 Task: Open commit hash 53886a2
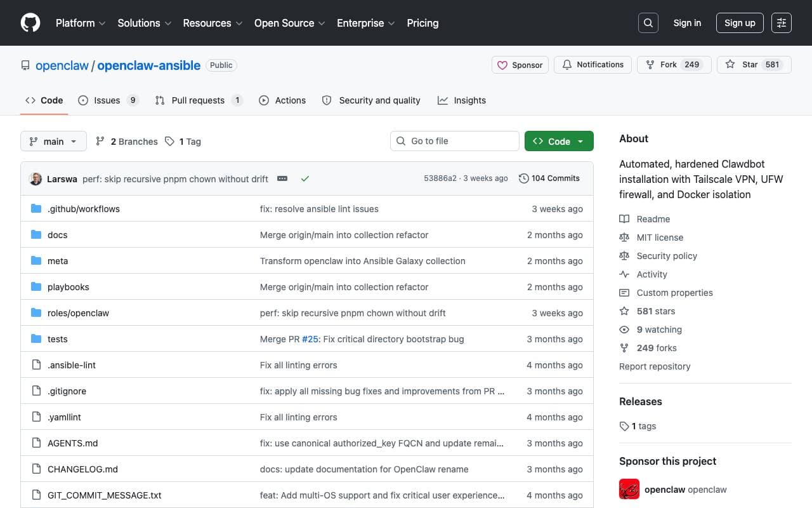440,178
